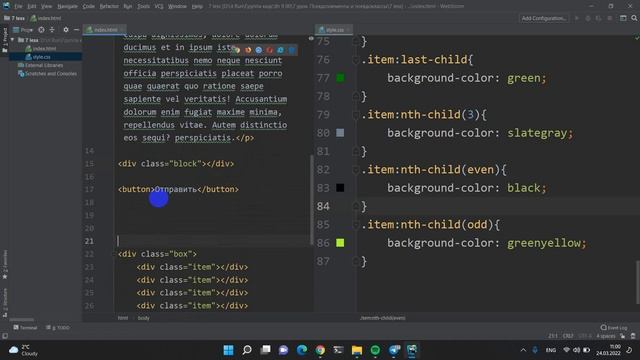Click the Search Everywhere magnifier icon

634,18
